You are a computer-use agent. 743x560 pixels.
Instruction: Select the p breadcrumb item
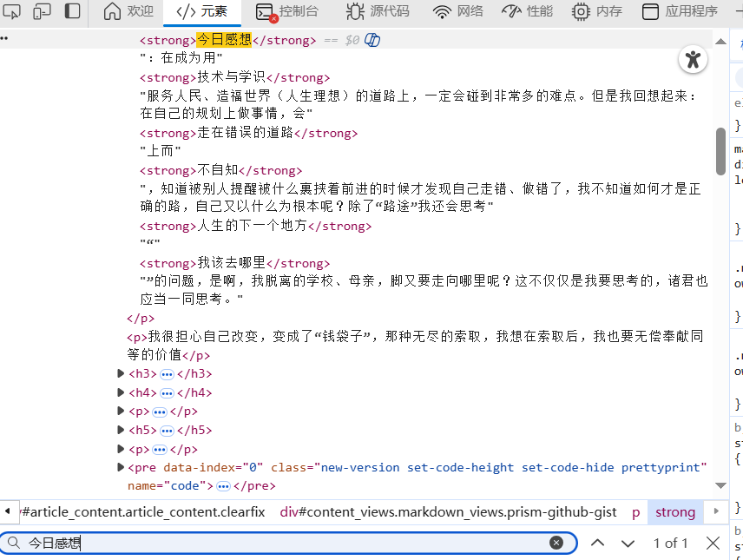(x=636, y=512)
